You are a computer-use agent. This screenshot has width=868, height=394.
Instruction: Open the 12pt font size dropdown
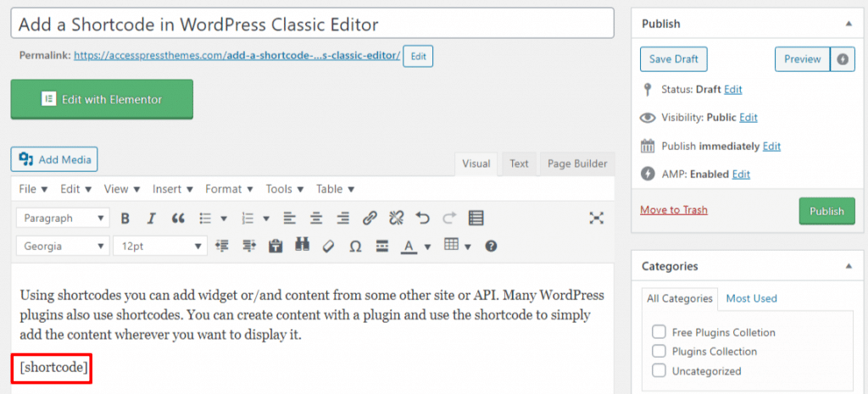[x=160, y=247]
